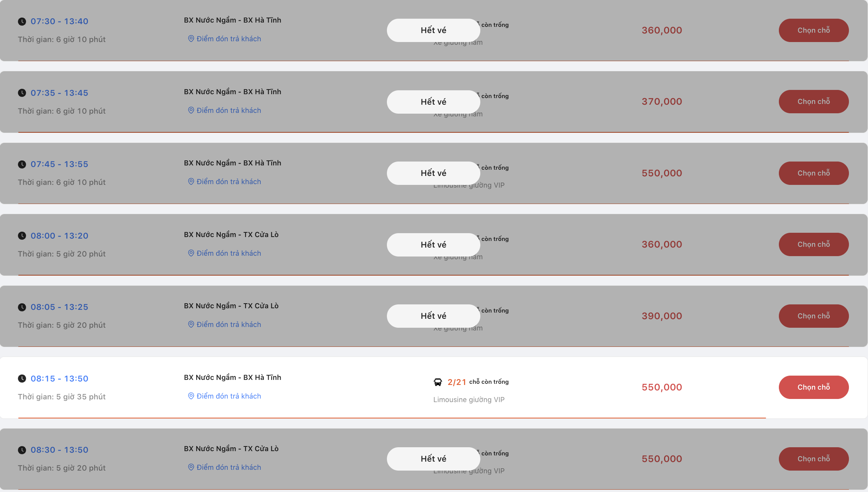Image resolution: width=868 pixels, height=492 pixels.
Task: Click the Hết vé badge on the 07:45 trip
Action: click(433, 173)
